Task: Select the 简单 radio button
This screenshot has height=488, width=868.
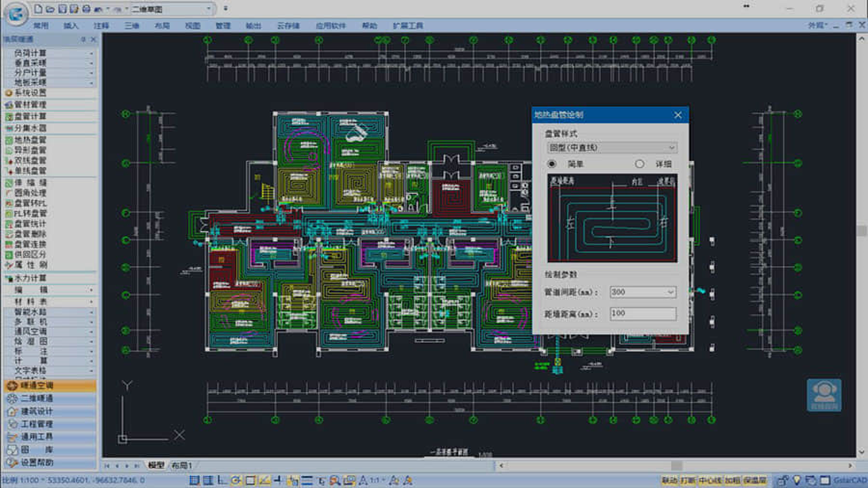Action: [x=552, y=164]
